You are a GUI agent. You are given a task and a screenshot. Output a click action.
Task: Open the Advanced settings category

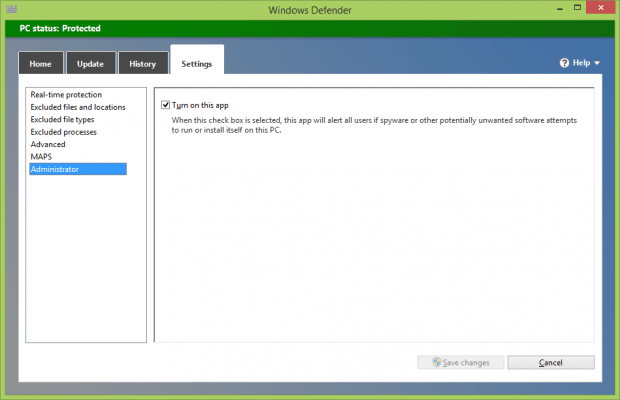[48, 144]
